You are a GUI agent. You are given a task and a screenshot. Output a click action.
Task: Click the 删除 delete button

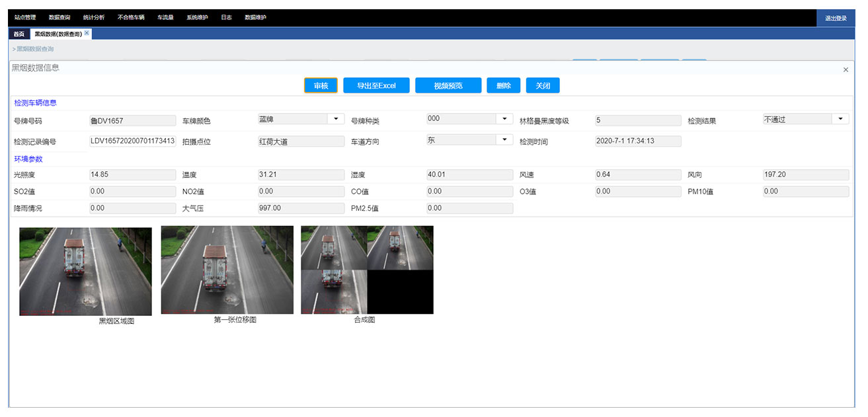pos(504,86)
